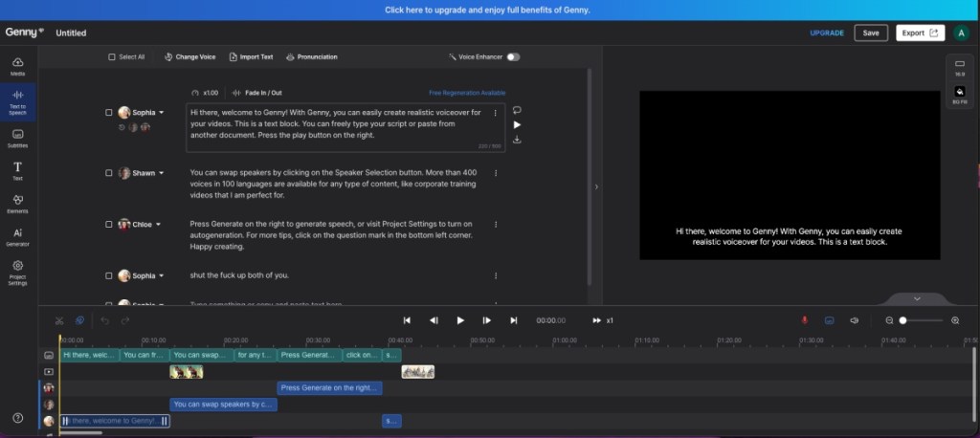Open the more options for the 'shut the' block
Screen dimensions: 980x438
[x=496, y=275]
